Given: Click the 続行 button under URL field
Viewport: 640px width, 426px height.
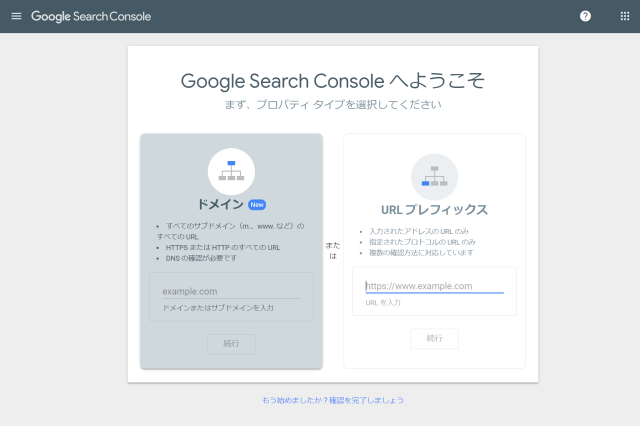Looking at the screenshot, I should tap(434, 338).
